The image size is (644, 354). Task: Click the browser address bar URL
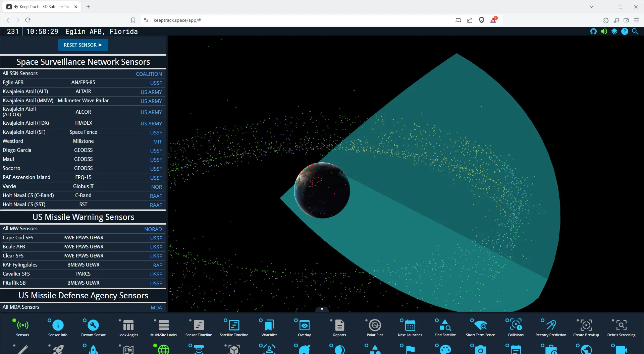pos(177,20)
